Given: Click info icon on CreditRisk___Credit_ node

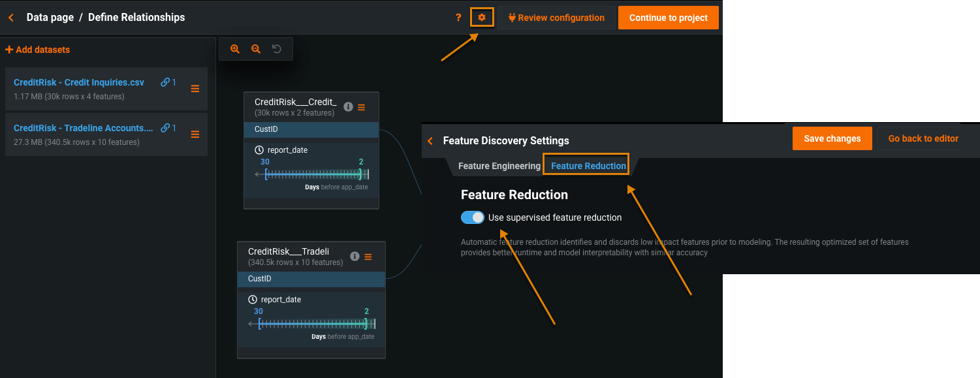Looking at the screenshot, I should click(x=348, y=107).
